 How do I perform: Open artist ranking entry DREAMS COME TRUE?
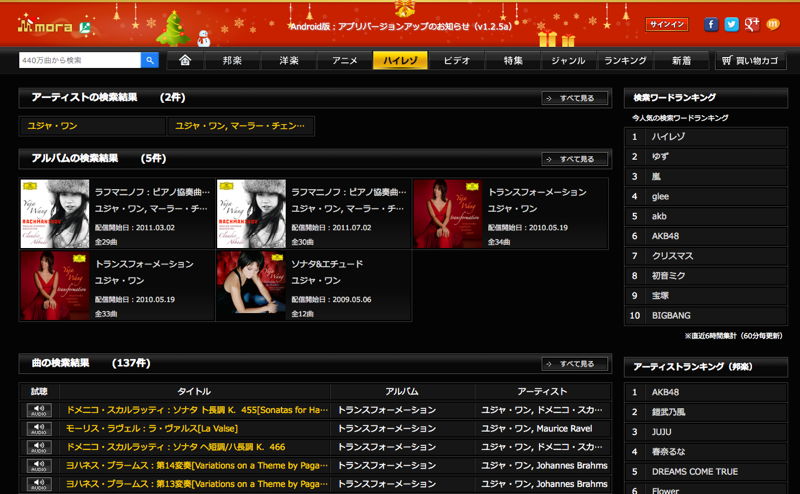(695, 472)
